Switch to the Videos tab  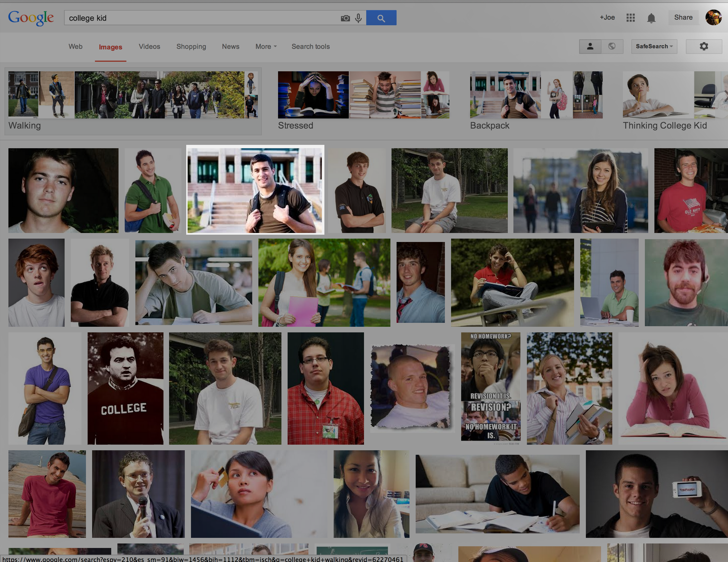click(149, 47)
